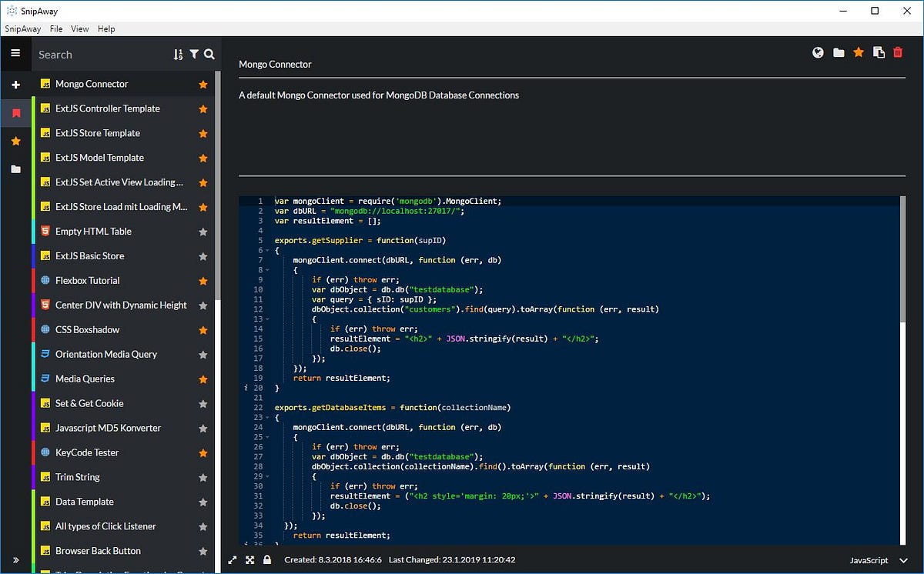Select ExtJS Store Template snippet

point(123,133)
